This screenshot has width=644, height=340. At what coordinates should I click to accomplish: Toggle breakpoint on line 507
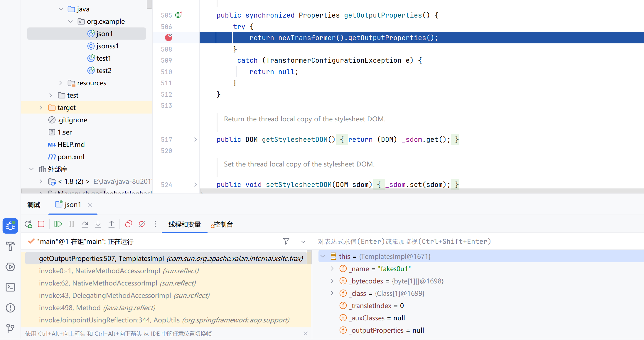tap(168, 38)
